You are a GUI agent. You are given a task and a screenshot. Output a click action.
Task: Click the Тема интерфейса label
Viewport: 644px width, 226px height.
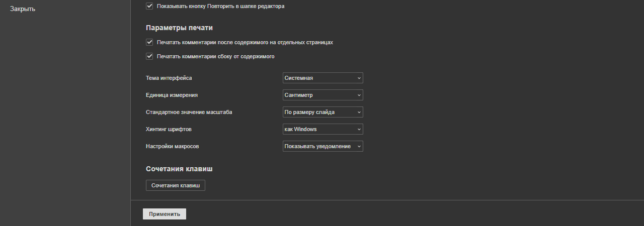coord(169,78)
